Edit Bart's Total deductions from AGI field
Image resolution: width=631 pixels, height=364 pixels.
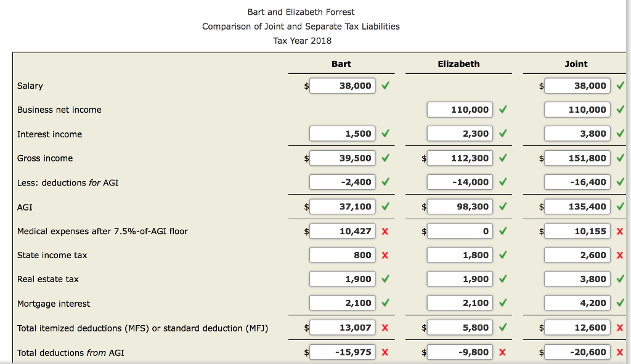click(x=342, y=352)
